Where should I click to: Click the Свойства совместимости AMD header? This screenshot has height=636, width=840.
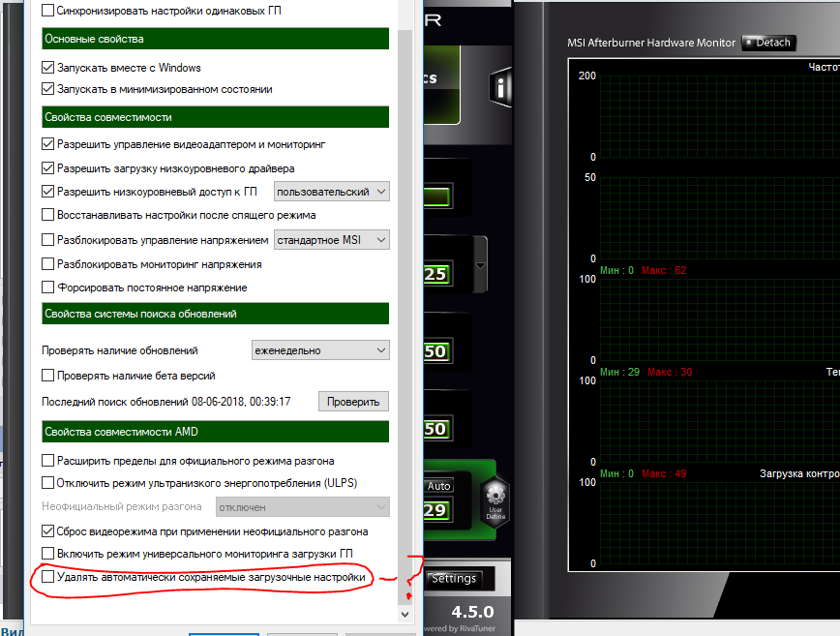[x=216, y=432]
